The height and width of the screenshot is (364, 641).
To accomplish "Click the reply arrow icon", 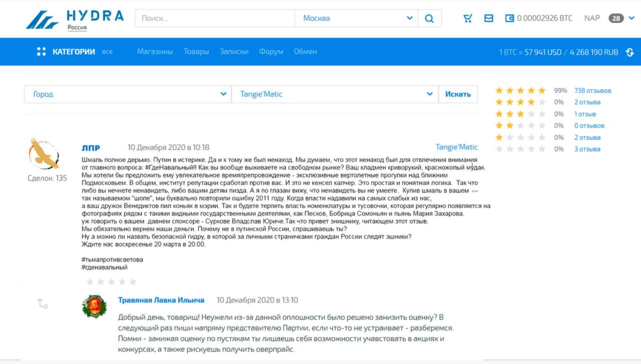I will coord(43,303).
